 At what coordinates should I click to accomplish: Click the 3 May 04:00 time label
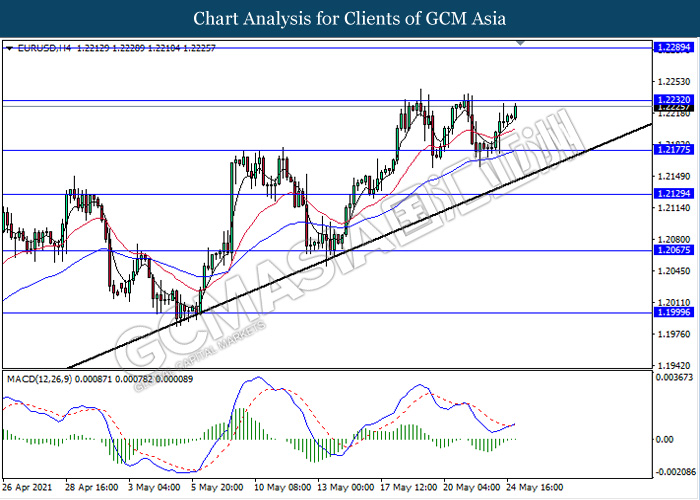click(x=154, y=487)
